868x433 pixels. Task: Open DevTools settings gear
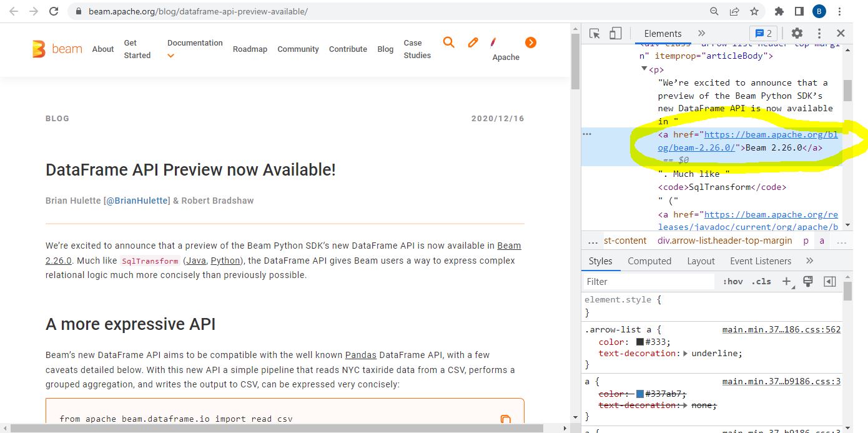(797, 34)
